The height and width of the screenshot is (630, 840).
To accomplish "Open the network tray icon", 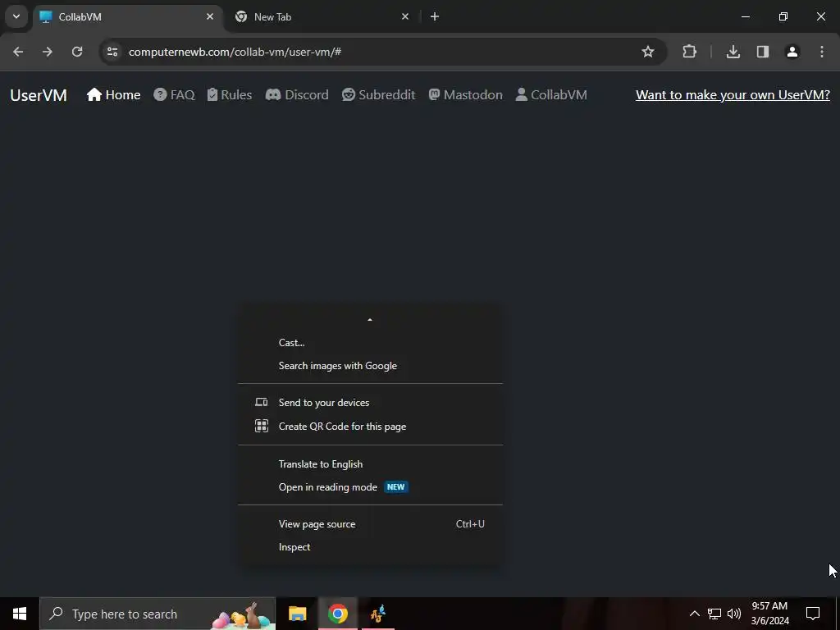I will click(x=714, y=614).
